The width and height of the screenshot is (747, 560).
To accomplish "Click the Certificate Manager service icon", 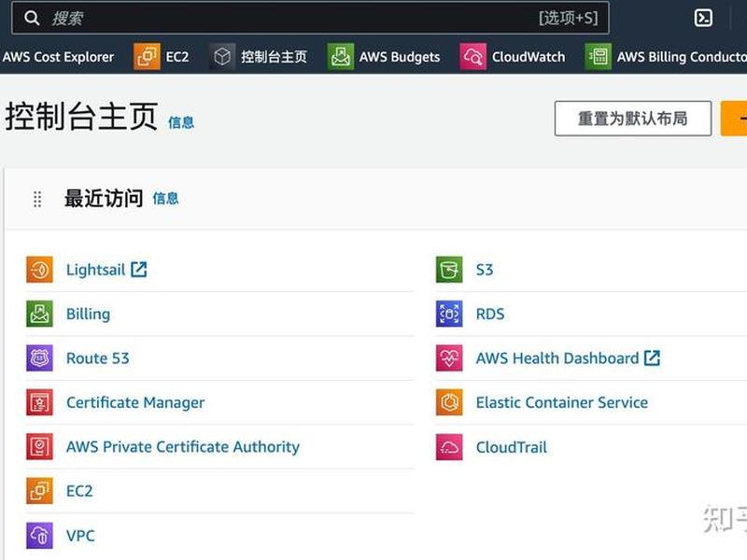I will click(x=39, y=402).
